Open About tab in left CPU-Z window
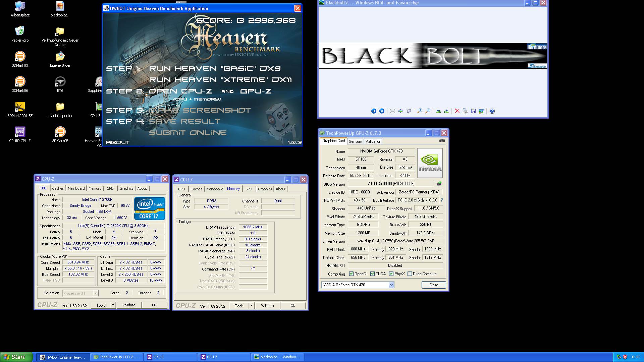The image size is (644, 362). click(x=142, y=188)
